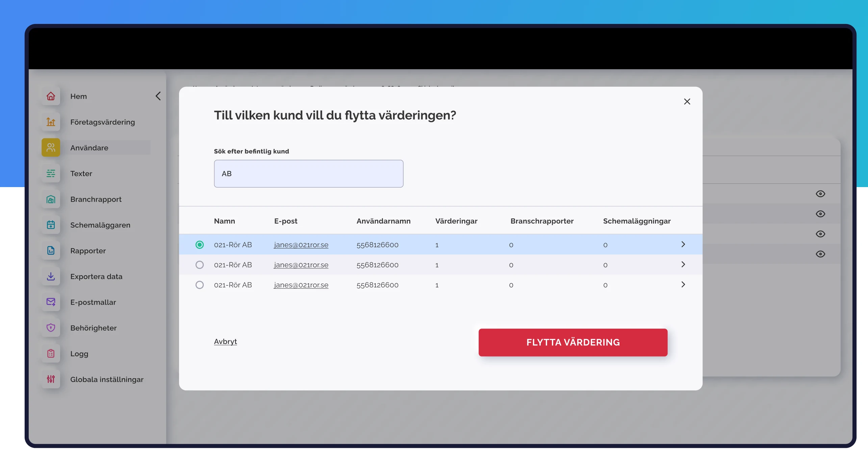868x466 pixels.
Task: Click the Behörigheter shield icon
Action: coord(51,328)
